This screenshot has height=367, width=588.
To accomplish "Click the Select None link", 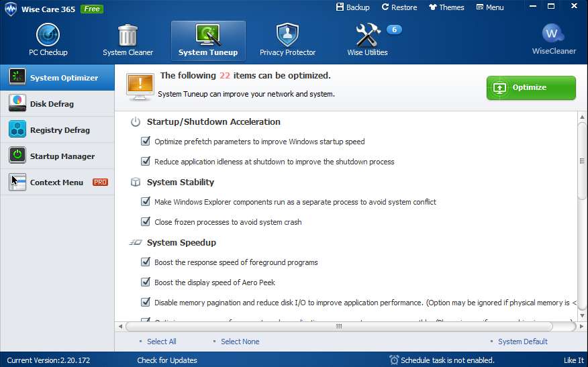I will click(240, 342).
